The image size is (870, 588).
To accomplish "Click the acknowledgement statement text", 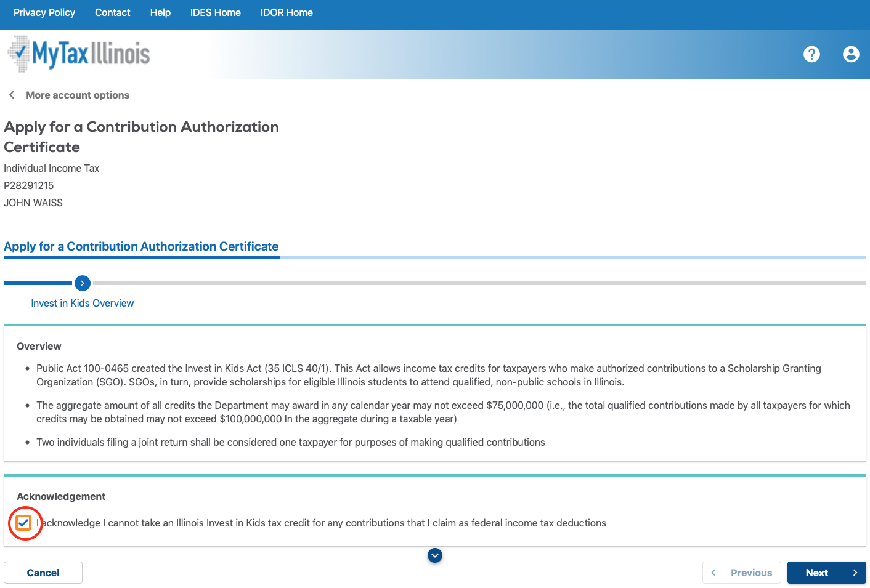I will [321, 523].
